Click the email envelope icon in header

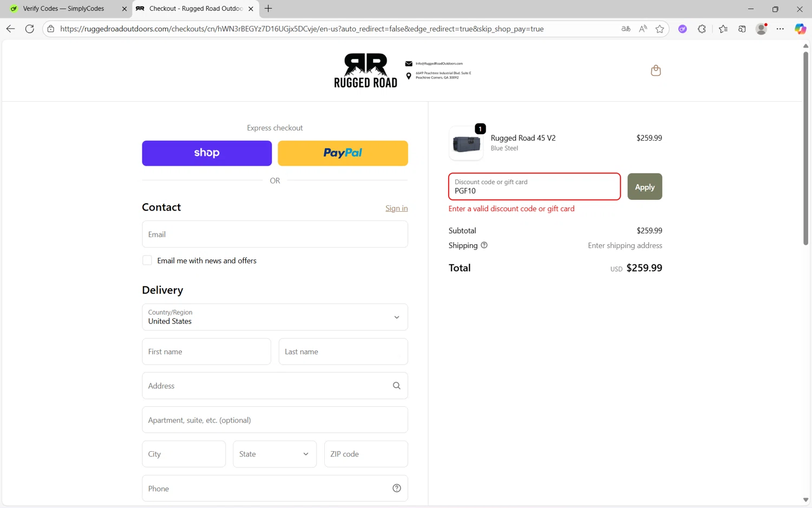click(409, 63)
